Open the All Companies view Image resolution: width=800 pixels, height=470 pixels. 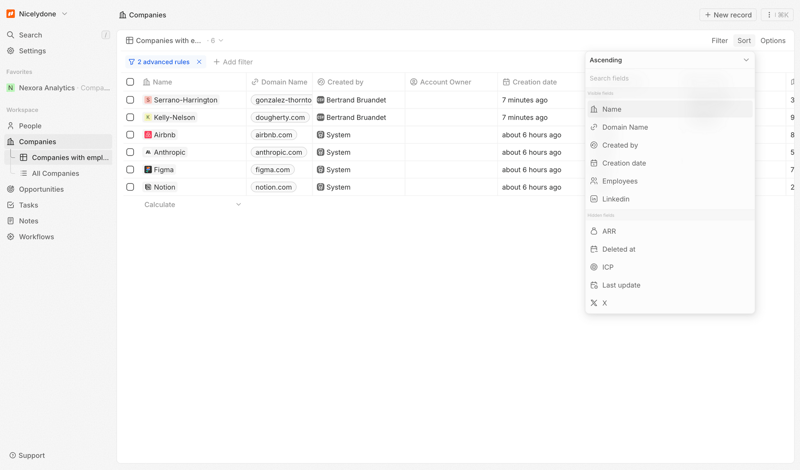(64, 173)
